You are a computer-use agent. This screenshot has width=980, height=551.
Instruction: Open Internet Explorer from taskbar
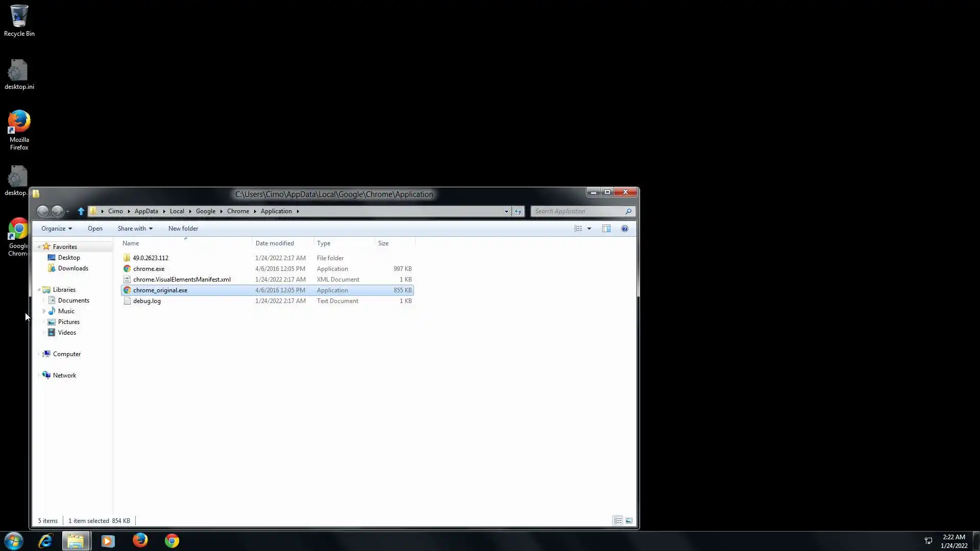[x=45, y=541]
